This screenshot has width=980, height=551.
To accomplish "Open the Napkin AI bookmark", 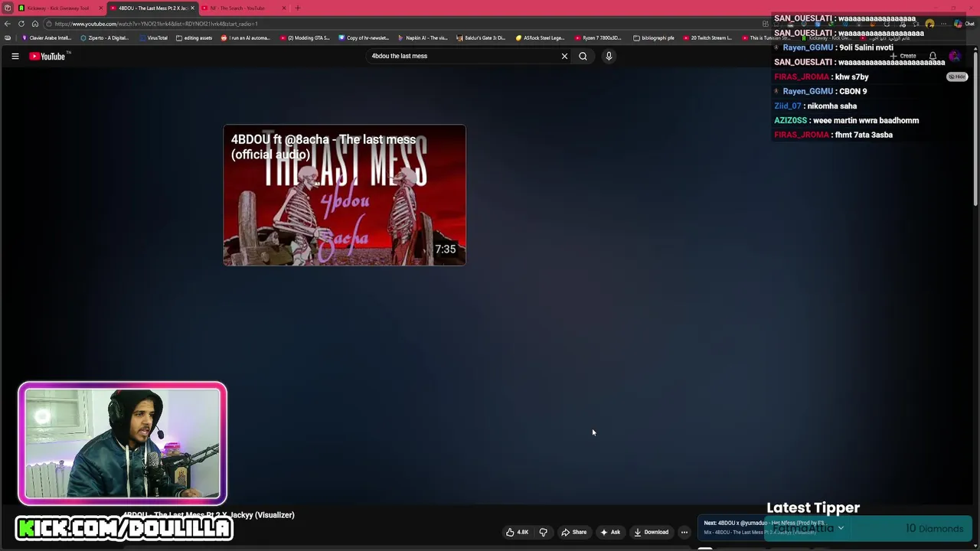I will point(423,37).
